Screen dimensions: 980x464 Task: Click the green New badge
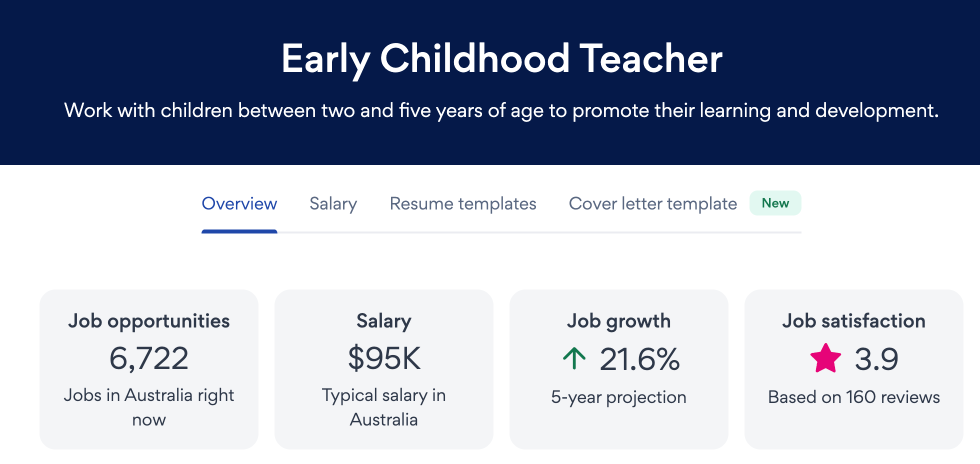coord(775,203)
